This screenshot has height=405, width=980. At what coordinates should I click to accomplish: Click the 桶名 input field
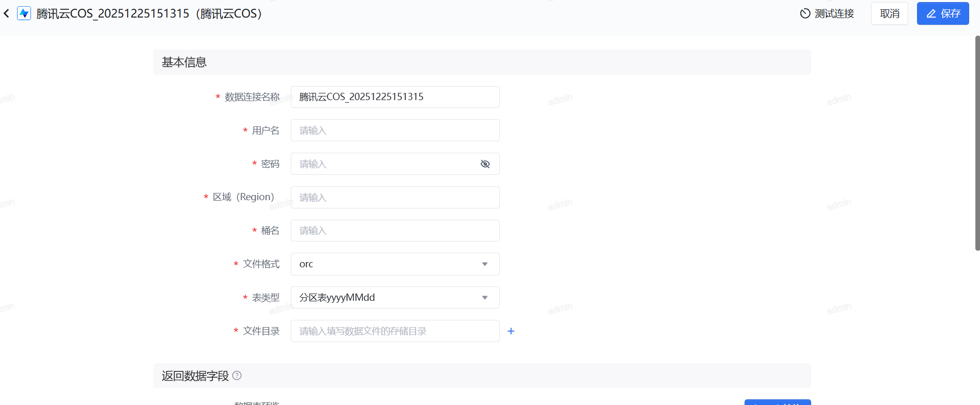[394, 231]
